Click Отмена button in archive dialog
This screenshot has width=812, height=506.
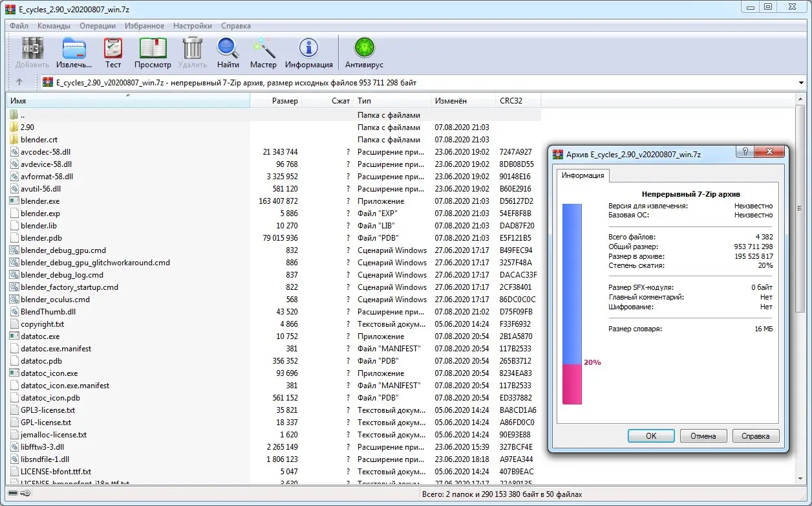(x=703, y=435)
